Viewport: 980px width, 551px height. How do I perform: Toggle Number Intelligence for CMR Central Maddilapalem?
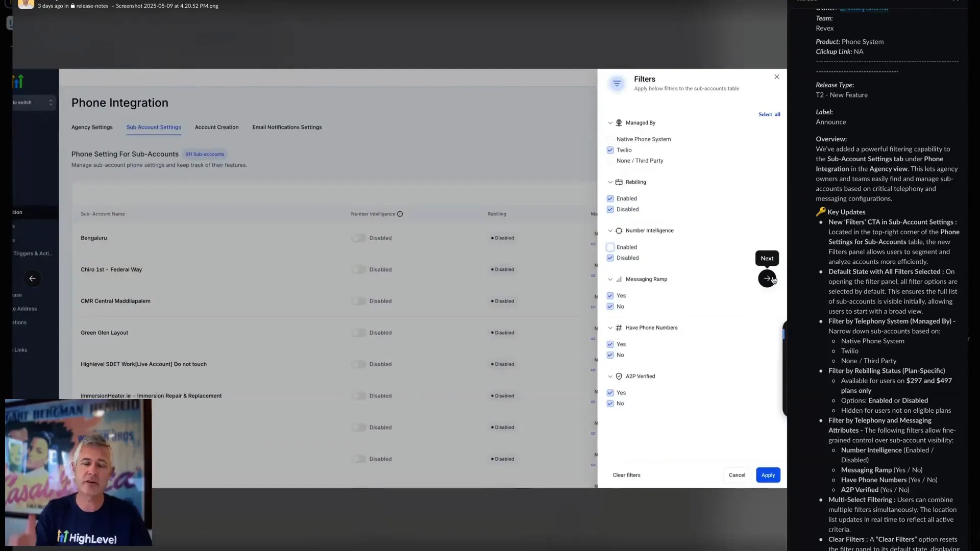coord(358,302)
